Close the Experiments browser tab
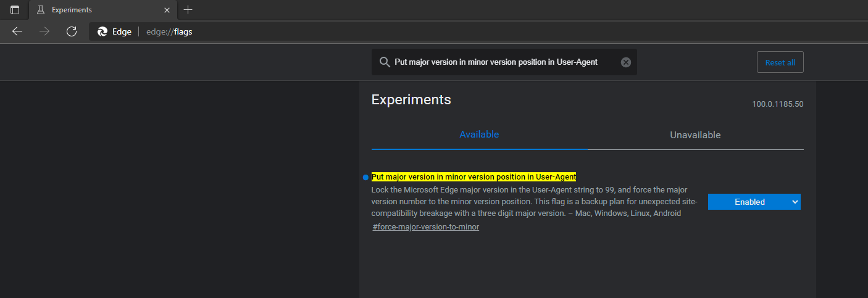Viewport: 868px width, 298px height. [x=167, y=10]
